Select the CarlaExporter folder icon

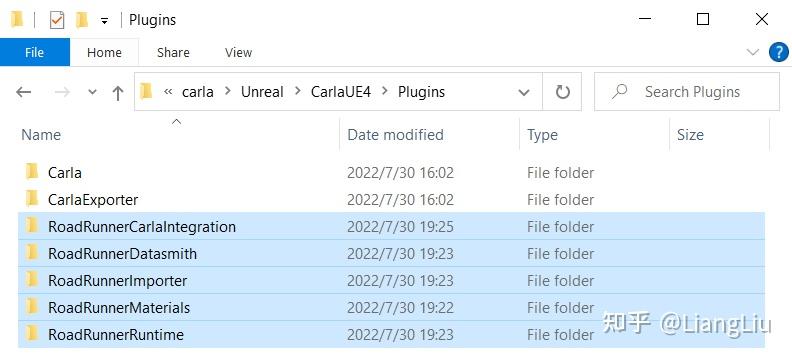point(32,199)
